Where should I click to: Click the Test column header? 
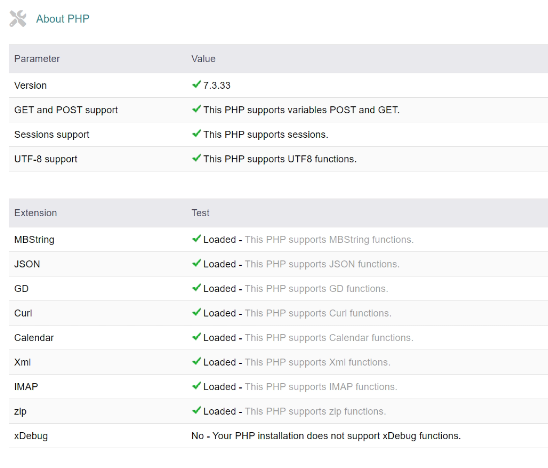[200, 213]
